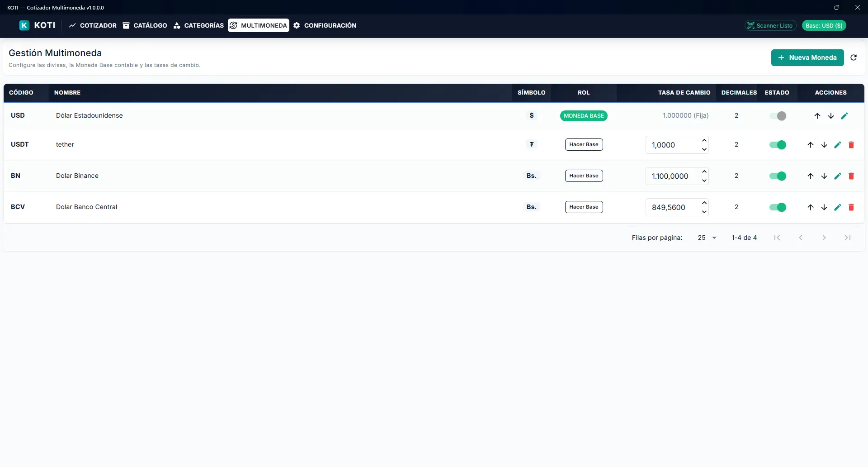Click the Base: USD ($) badge
This screenshot has height=467, width=868.
point(824,26)
